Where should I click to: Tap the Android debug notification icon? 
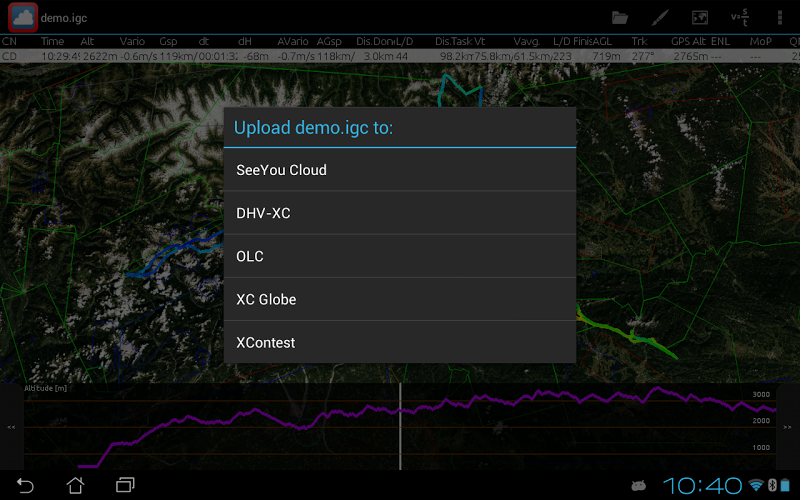click(x=638, y=485)
